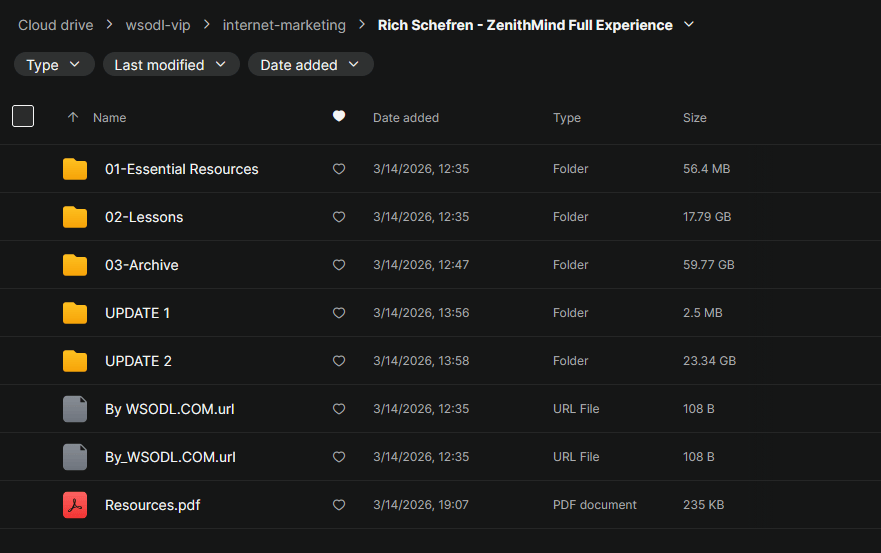This screenshot has height=553, width=881.
Task: Open the Type filter dropdown
Action: (x=54, y=65)
